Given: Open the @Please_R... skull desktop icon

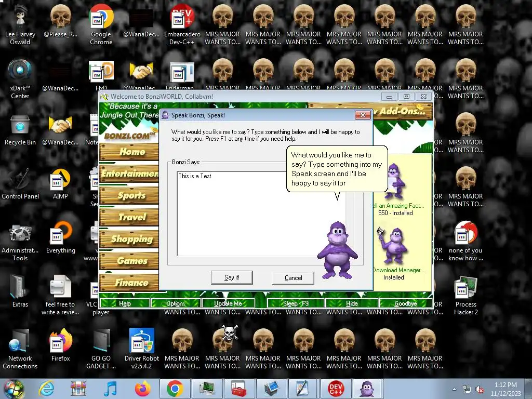Looking at the screenshot, I should click(x=60, y=21).
